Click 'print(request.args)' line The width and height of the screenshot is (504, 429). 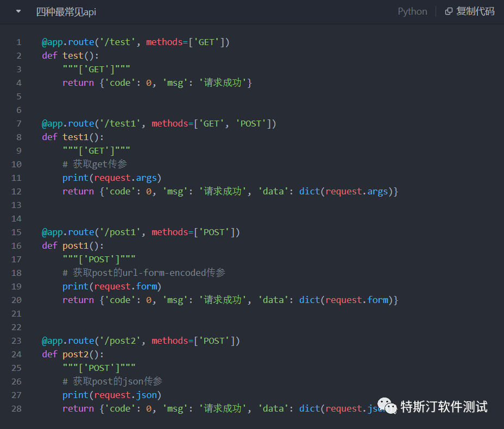point(112,178)
